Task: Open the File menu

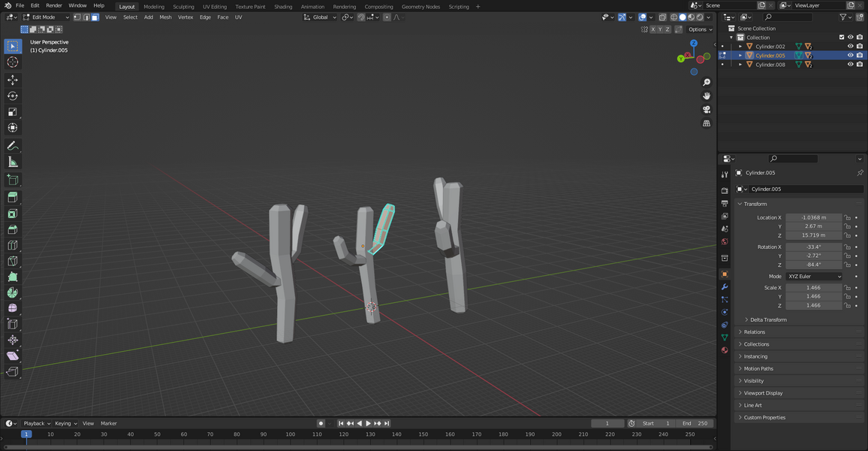Action: pos(20,5)
